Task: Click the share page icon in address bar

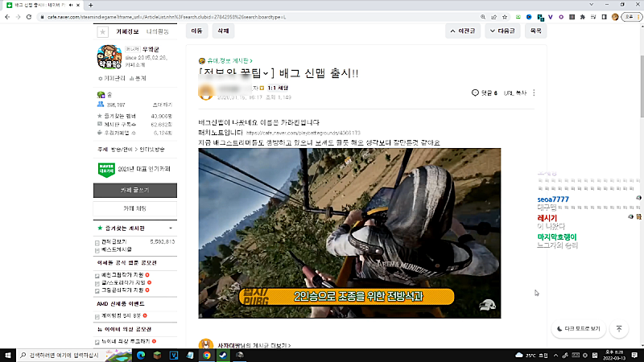Action: pos(493,17)
